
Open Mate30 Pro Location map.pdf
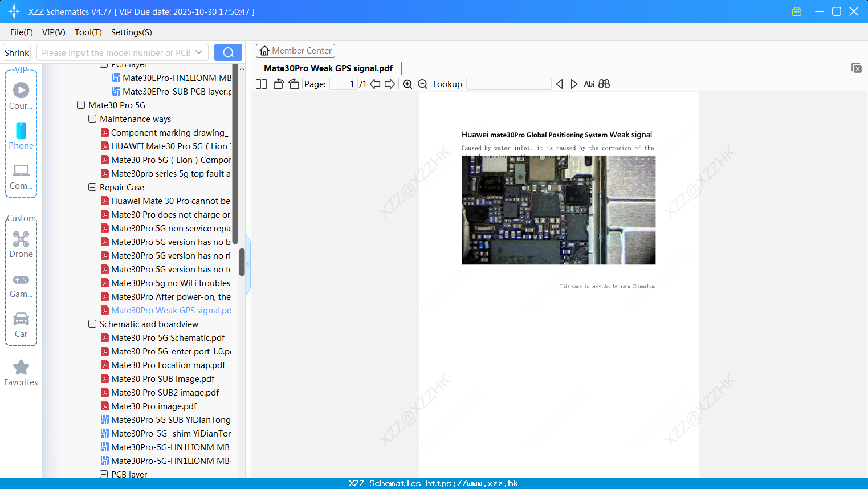click(163, 365)
